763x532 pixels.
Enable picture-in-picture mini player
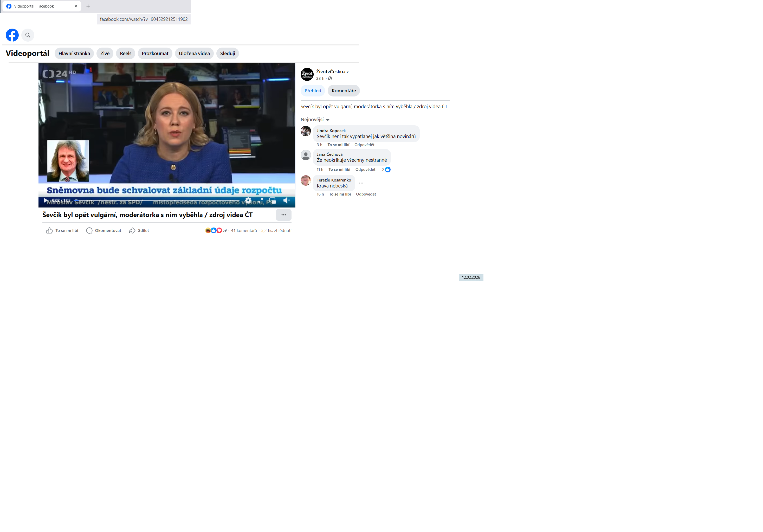(x=273, y=200)
